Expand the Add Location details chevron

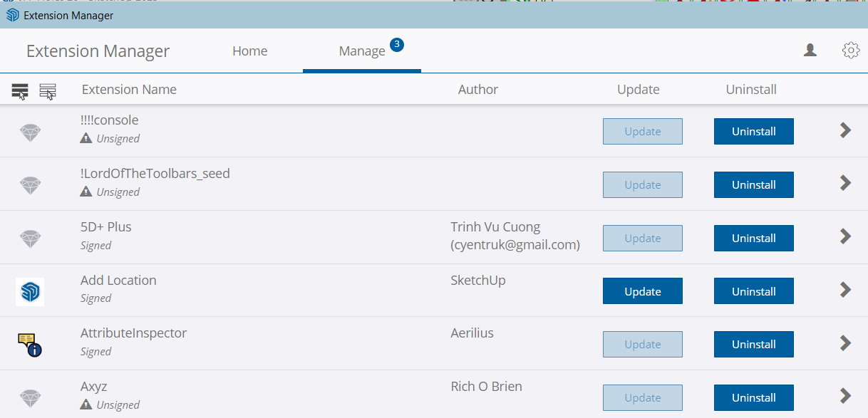[x=845, y=290]
